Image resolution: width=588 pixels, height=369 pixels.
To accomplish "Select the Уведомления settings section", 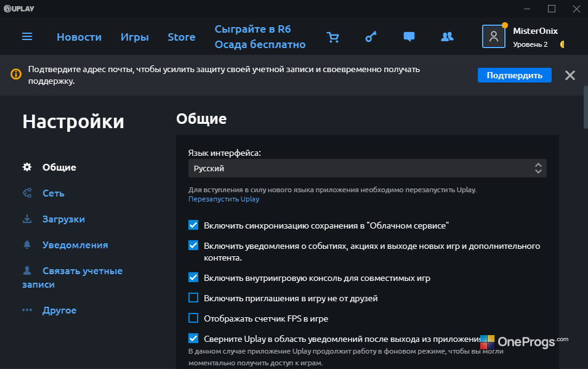I will pyautogui.click(x=75, y=245).
